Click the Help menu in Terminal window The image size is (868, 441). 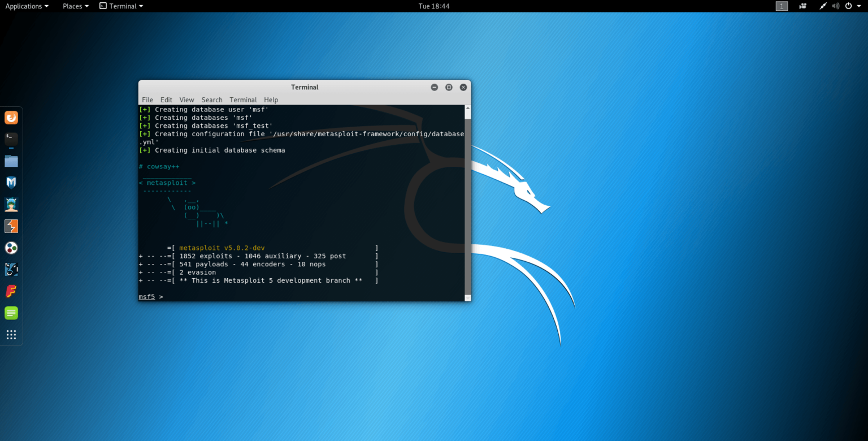[x=271, y=100]
